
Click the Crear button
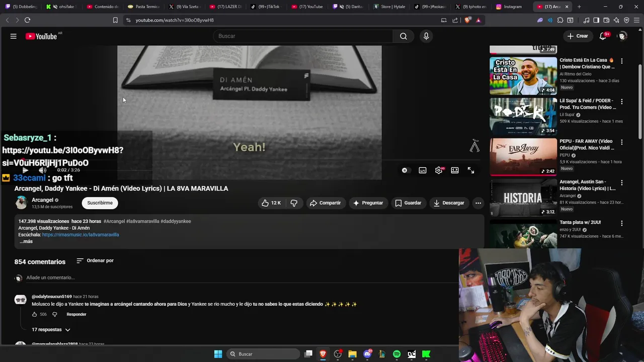click(577, 36)
